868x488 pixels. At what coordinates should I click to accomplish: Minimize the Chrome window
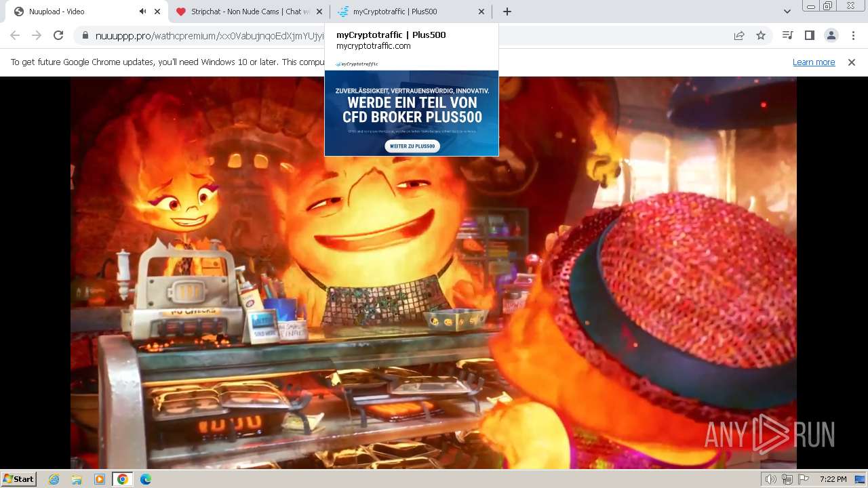click(811, 6)
